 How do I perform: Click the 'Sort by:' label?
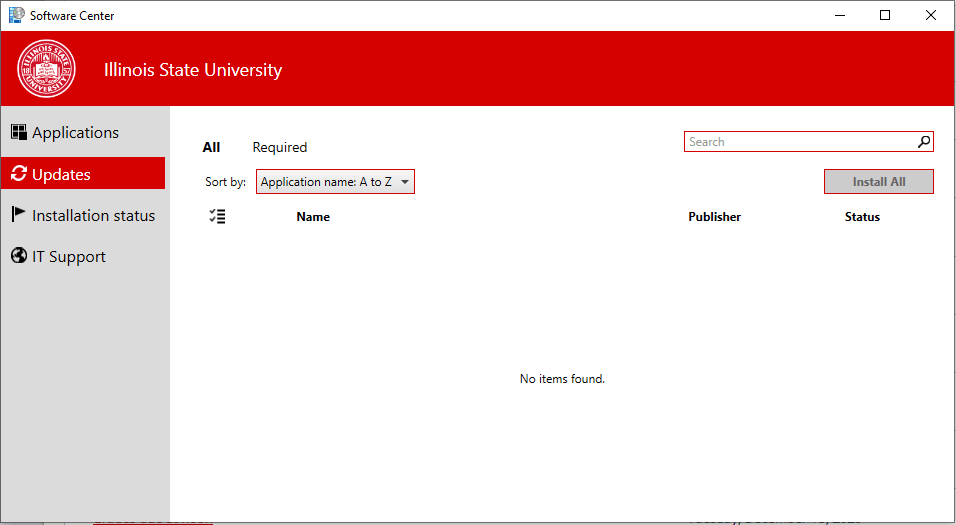(x=226, y=182)
